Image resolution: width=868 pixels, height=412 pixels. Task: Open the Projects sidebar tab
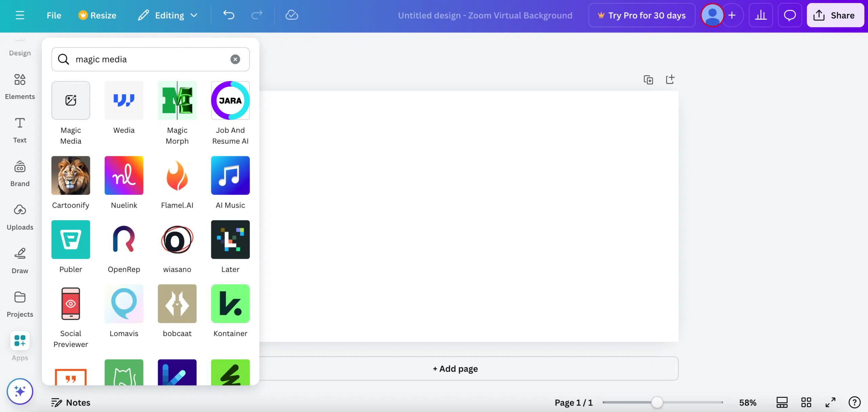(20, 304)
